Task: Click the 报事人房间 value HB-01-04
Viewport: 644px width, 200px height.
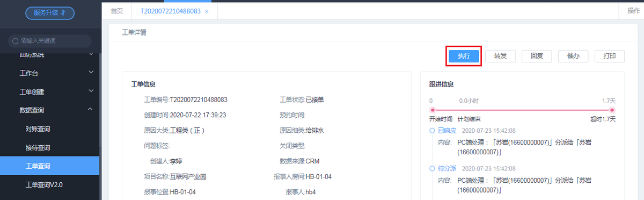Action: click(x=319, y=176)
